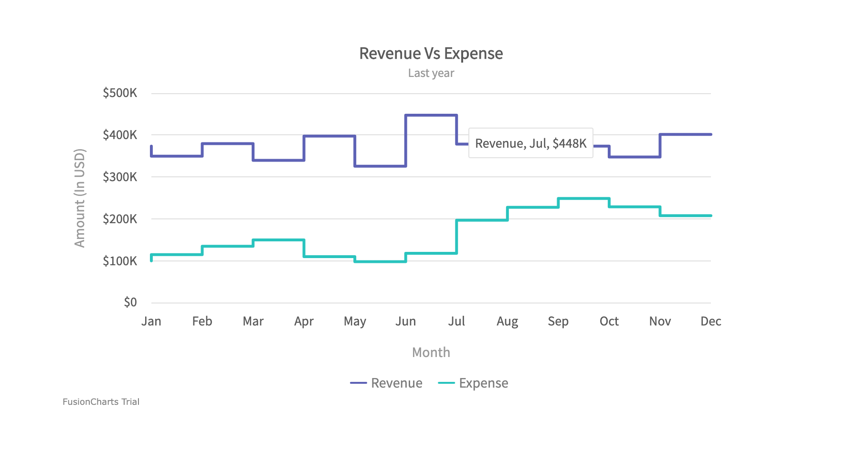Click the teal Expense legend line marker
868x455 pixels.
pyautogui.click(x=446, y=383)
